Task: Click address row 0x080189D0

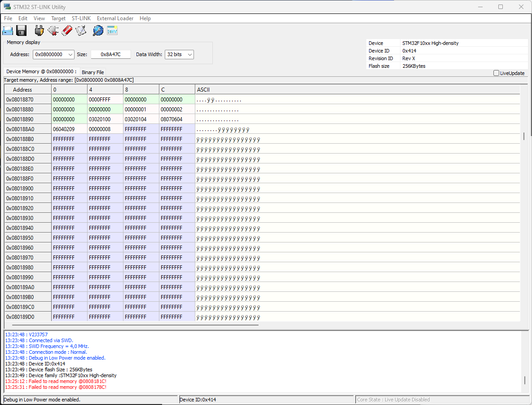Action: [x=28, y=317]
